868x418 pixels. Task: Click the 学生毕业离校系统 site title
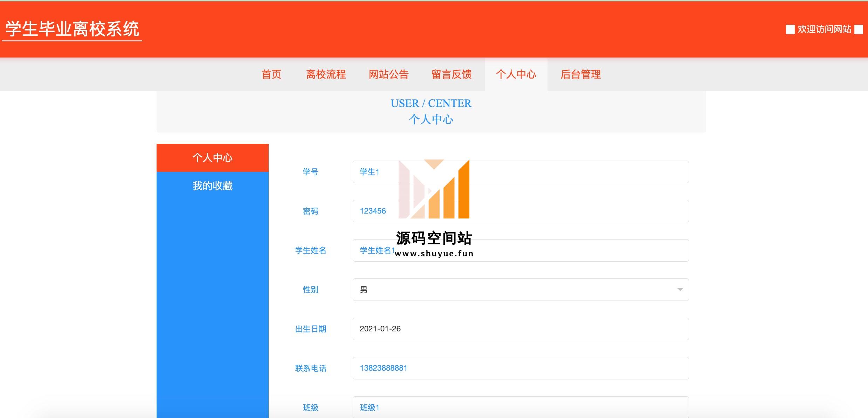[x=72, y=29]
